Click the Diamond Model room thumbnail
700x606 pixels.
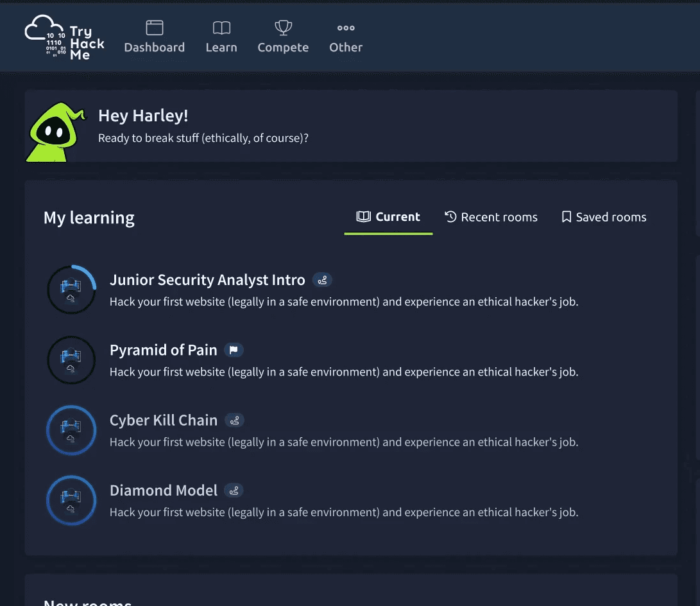coord(71,500)
